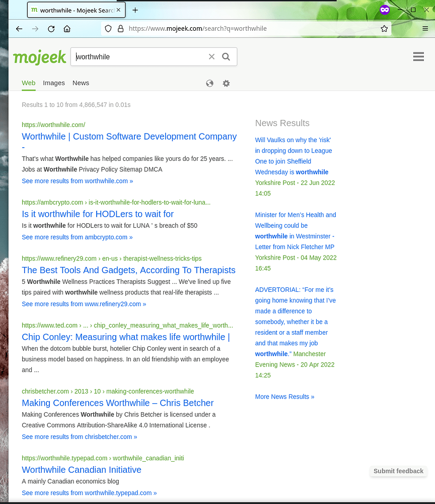See more results from worthwhile.com
Viewport: 435px width, 504px height.
78,181
